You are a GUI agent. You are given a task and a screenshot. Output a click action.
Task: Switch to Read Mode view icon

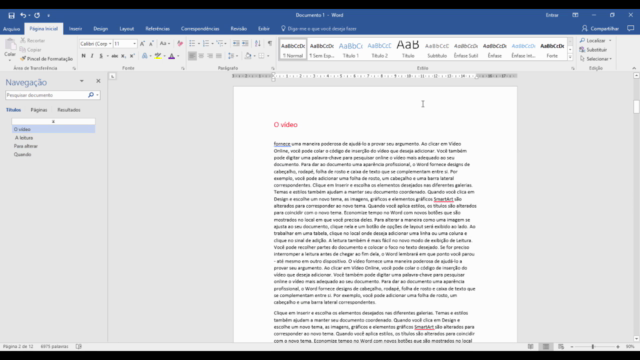pos(531,347)
